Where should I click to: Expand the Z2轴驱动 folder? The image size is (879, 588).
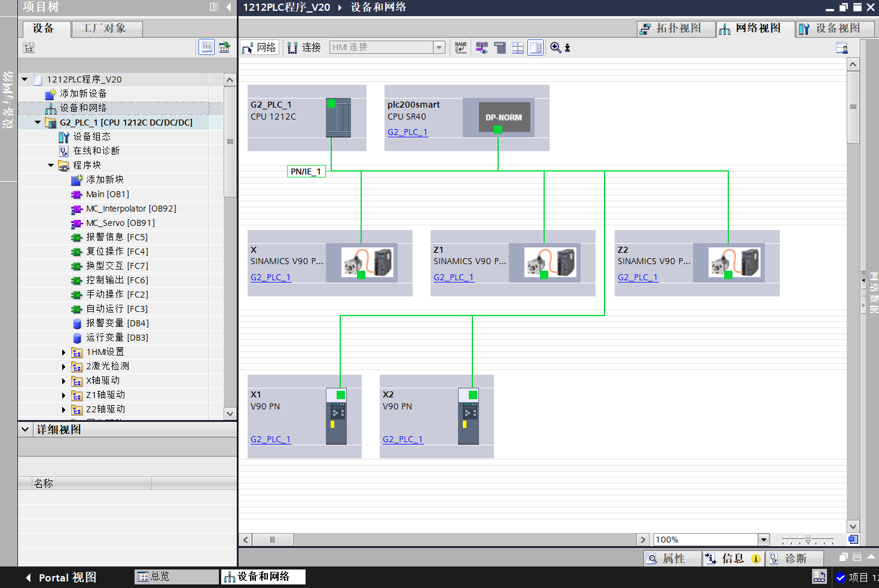(64, 409)
